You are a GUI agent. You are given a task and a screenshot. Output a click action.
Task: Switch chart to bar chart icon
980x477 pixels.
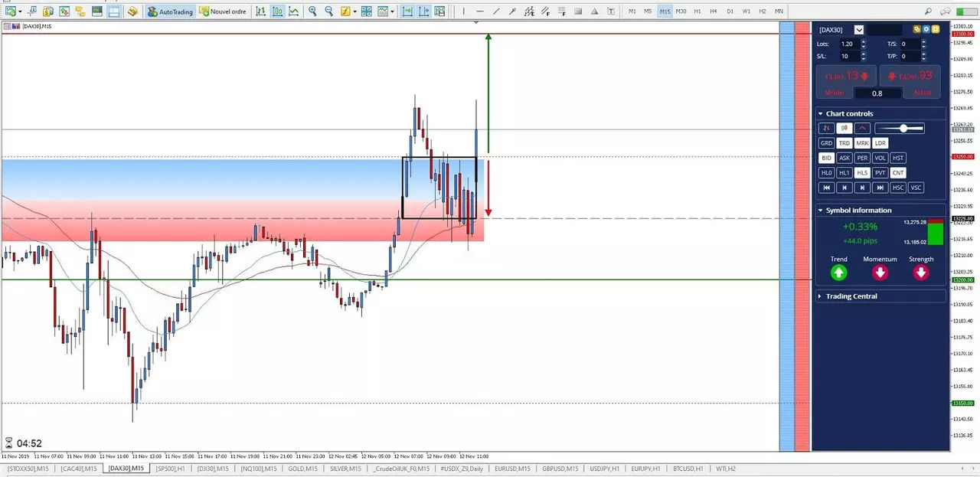[x=260, y=11]
